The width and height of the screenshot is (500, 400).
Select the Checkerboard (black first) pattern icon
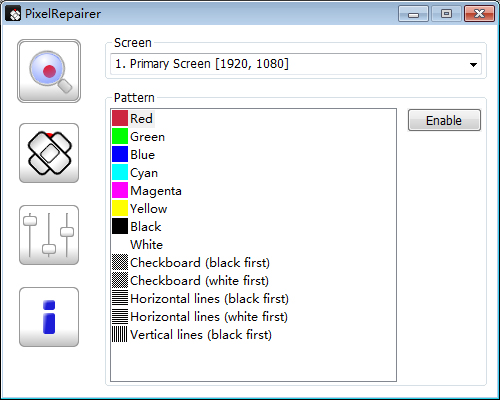pos(120,262)
